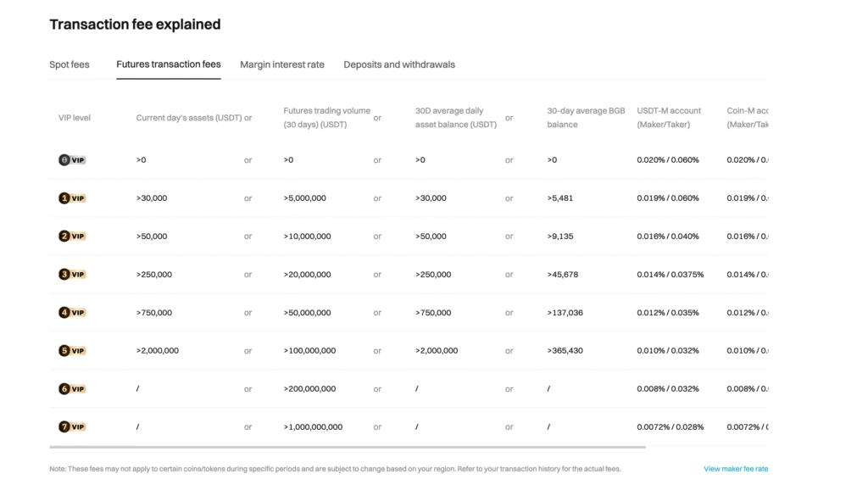Open the View maker fee rate link
The width and height of the screenshot is (868, 496).
(736, 469)
